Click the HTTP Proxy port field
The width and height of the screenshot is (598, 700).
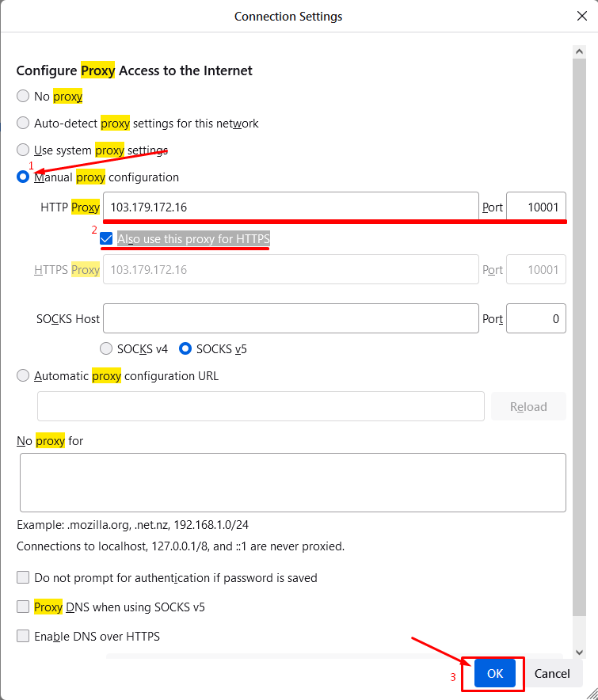536,207
